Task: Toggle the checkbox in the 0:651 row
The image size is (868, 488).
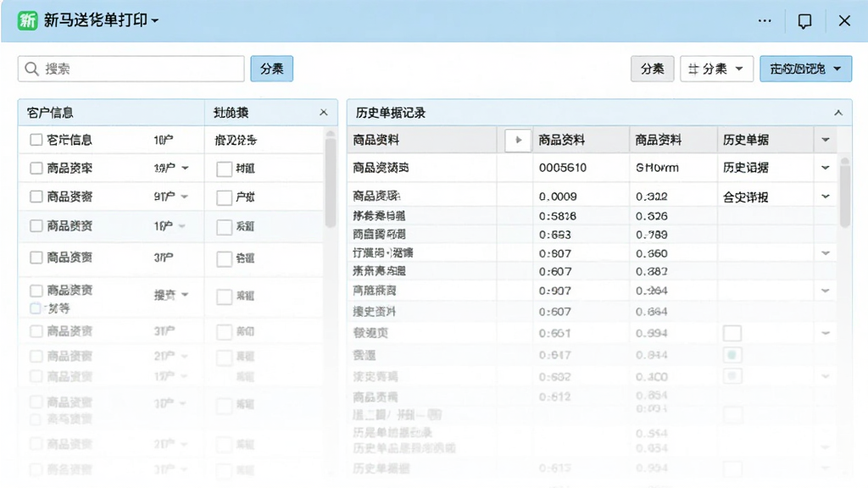Action: click(732, 333)
